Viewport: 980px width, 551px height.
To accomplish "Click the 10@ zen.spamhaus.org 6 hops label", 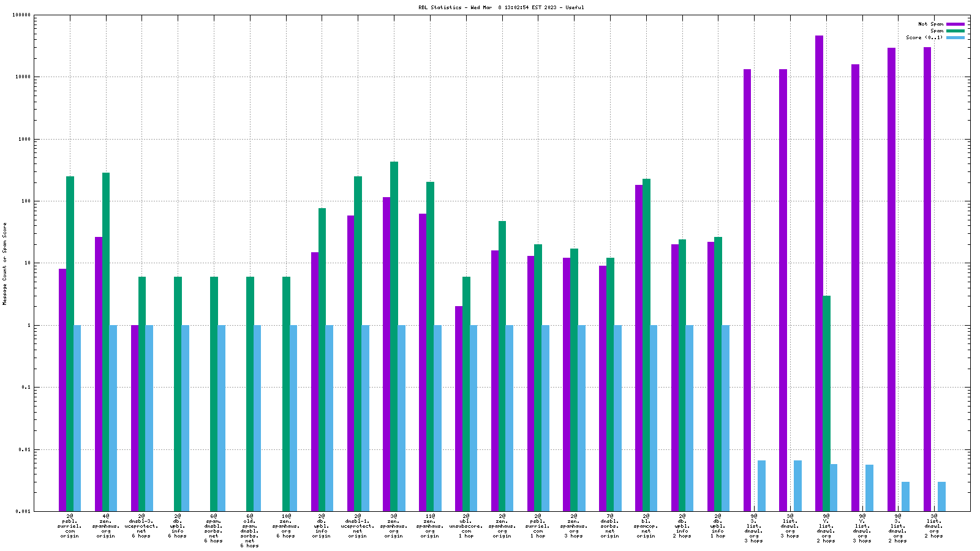I will pos(286,526).
